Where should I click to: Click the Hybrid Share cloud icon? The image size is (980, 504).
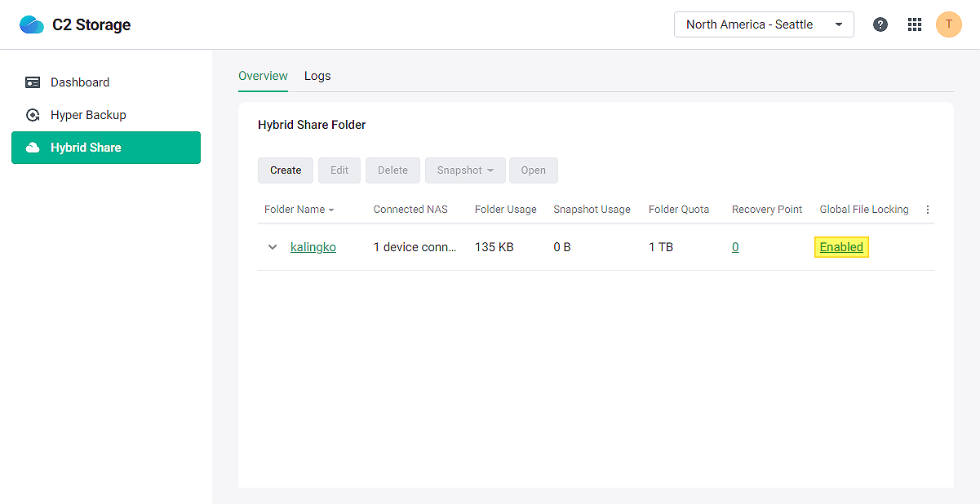(33, 148)
